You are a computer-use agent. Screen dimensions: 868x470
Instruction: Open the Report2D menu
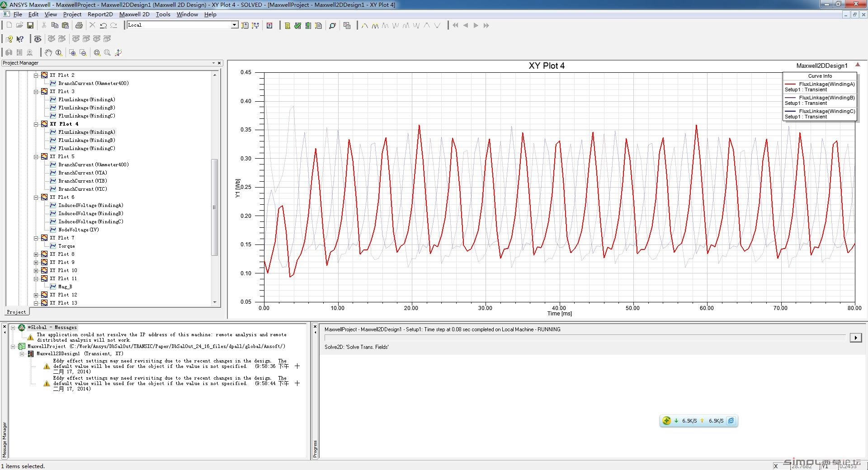(100, 14)
